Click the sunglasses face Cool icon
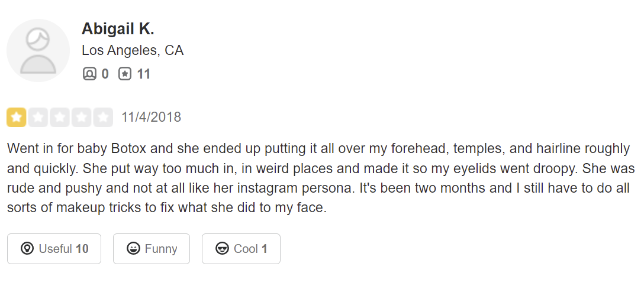The height and width of the screenshot is (286, 644). (x=222, y=249)
